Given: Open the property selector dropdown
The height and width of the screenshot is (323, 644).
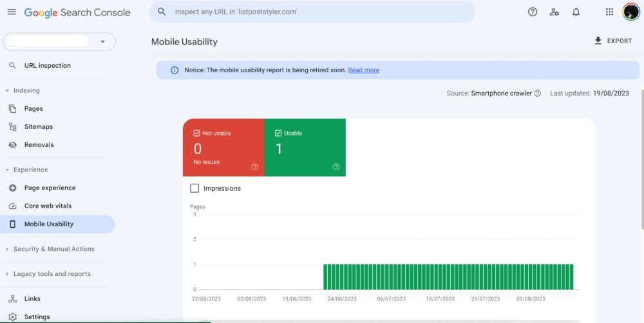Looking at the screenshot, I should point(59,41).
